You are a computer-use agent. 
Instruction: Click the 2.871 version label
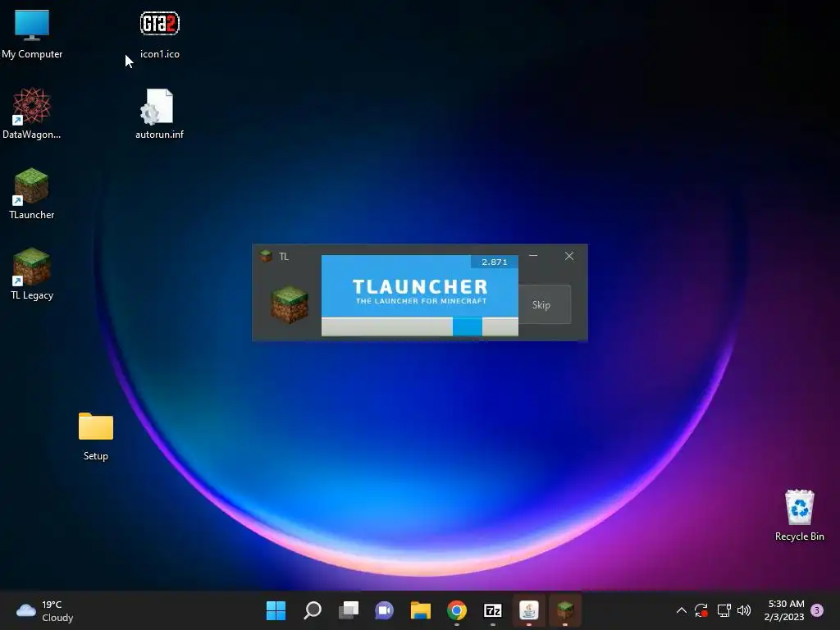click(x=494, y=262)
